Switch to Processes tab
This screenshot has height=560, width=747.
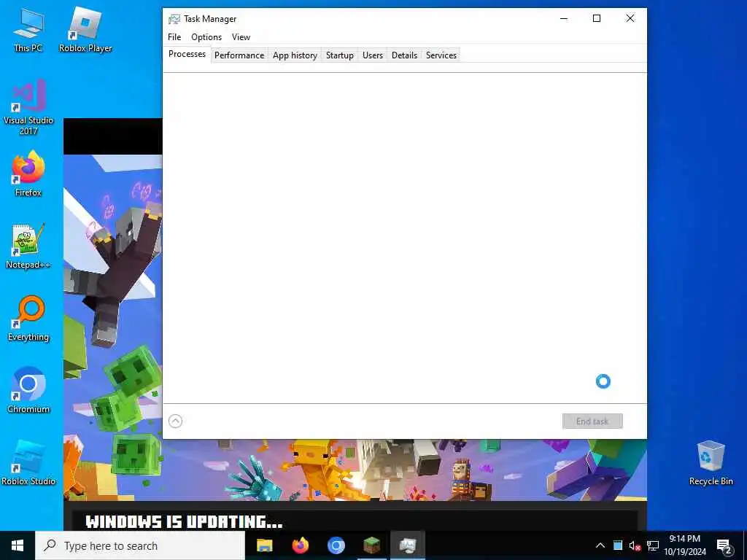tap(187, 54)
